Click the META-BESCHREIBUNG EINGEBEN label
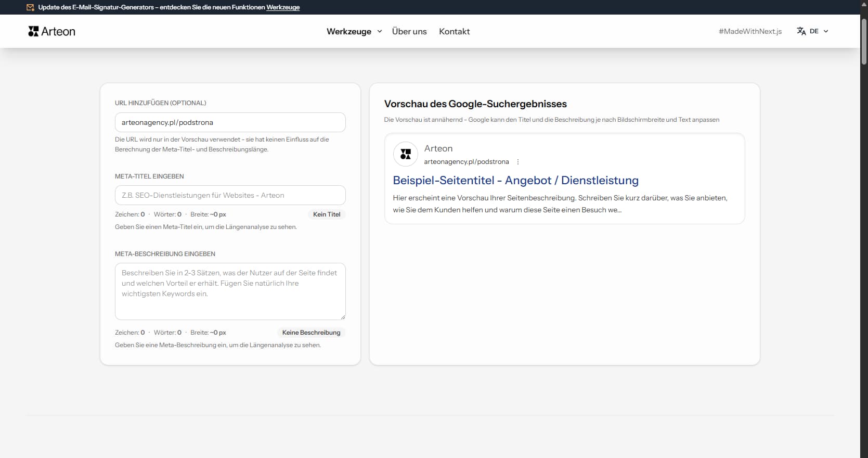The image size is (868, 458). pyautogui.click(x=165, y=254)
